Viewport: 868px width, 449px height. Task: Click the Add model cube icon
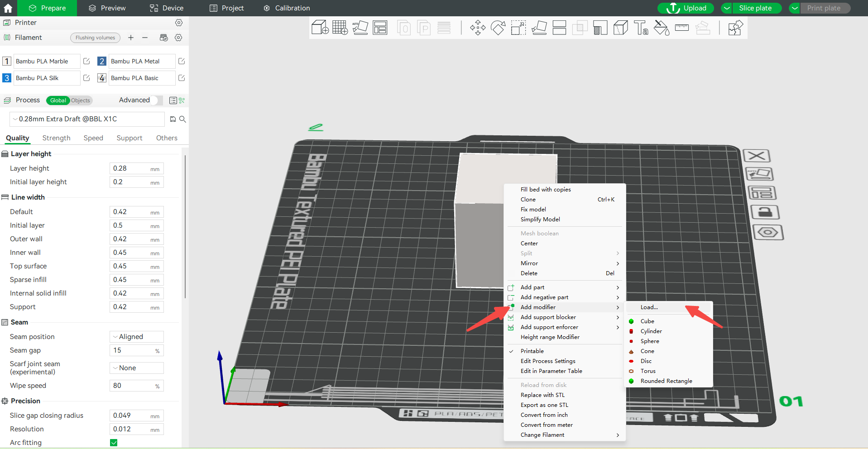320,28
